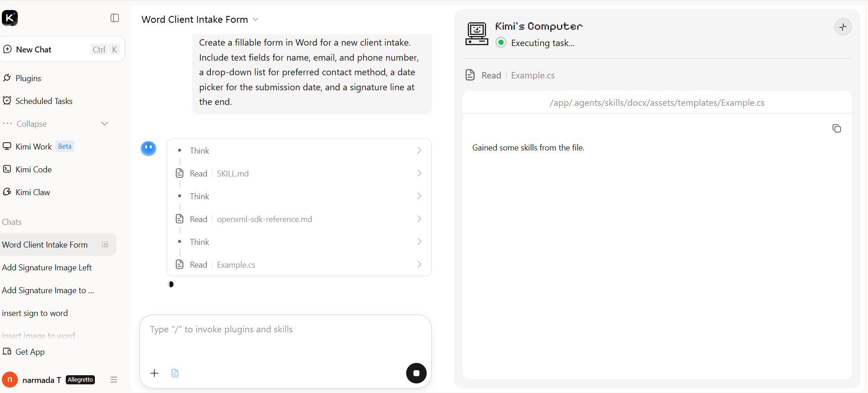Click the Kimi Code terminal icon
The width and height of the screenshot is (868, 393).
7,169
